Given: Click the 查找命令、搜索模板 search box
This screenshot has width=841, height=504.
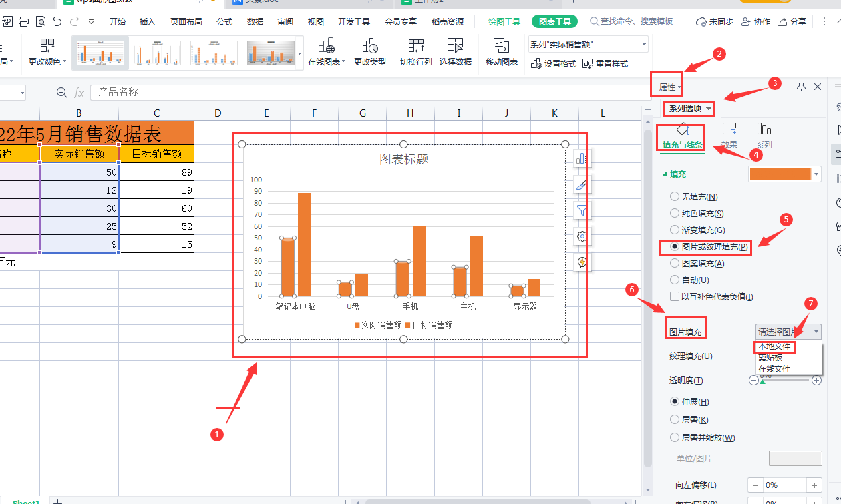Looking at the screenshot, I should click(x=632, y=22).
